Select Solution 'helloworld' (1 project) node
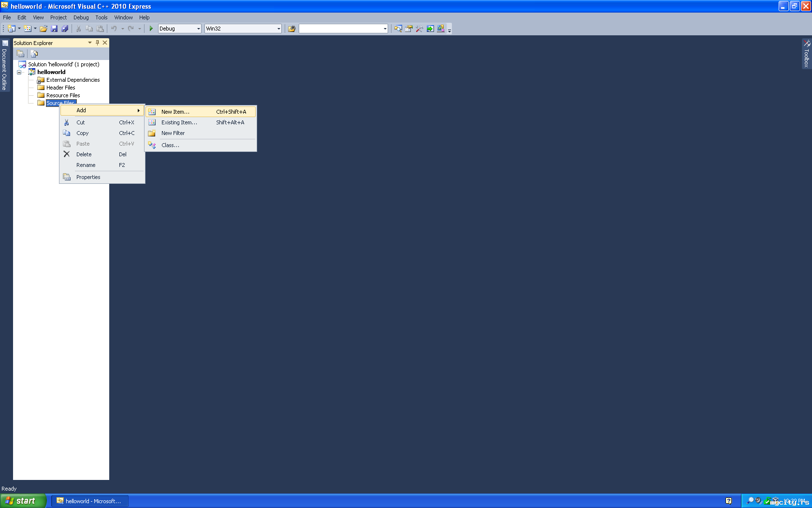Viewport: 812px width, 508px height. 63,64
